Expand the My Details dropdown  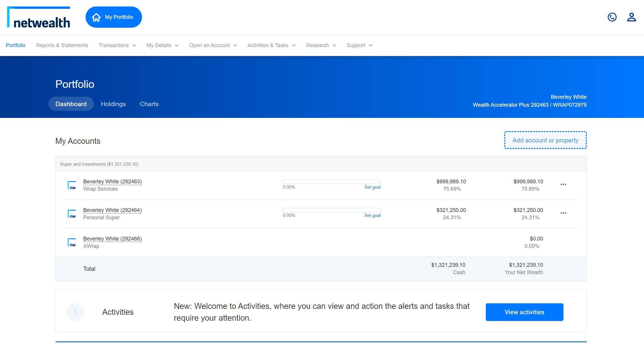[x=162, y=45]
